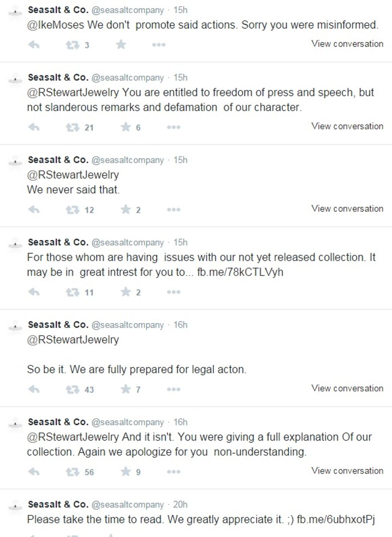This screenshot has height=537, width=392.
Task: Click the Seasalt & Co. avatar on first tweet
Action: pyautogui.click(x=15, y=13)
